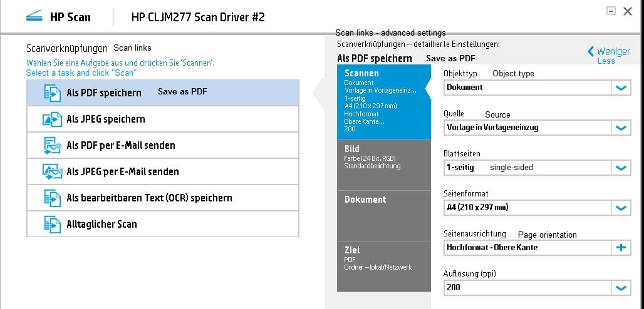Open the Dokument settings tab
Viewport: 644px width, 309px height.
pos(383,213)
